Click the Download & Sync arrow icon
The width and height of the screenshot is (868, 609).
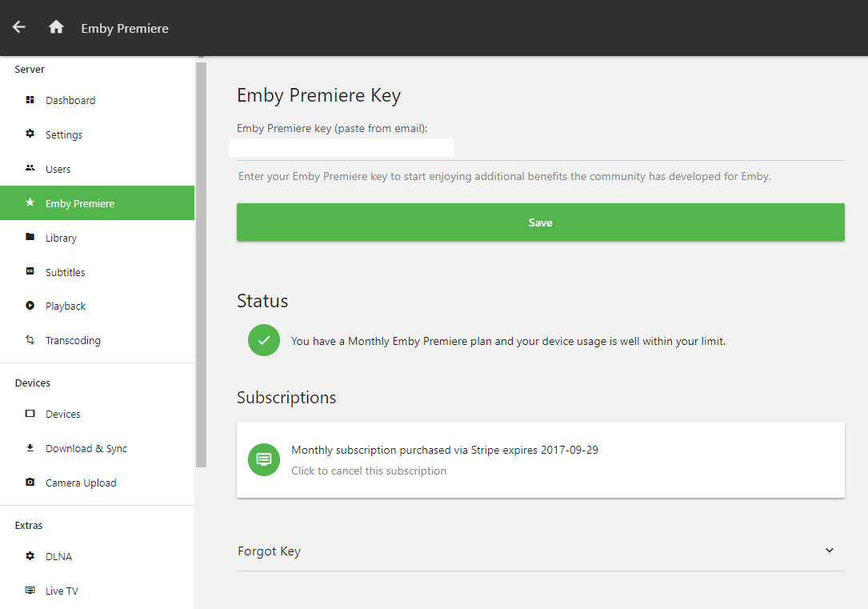tap(30, 448)
